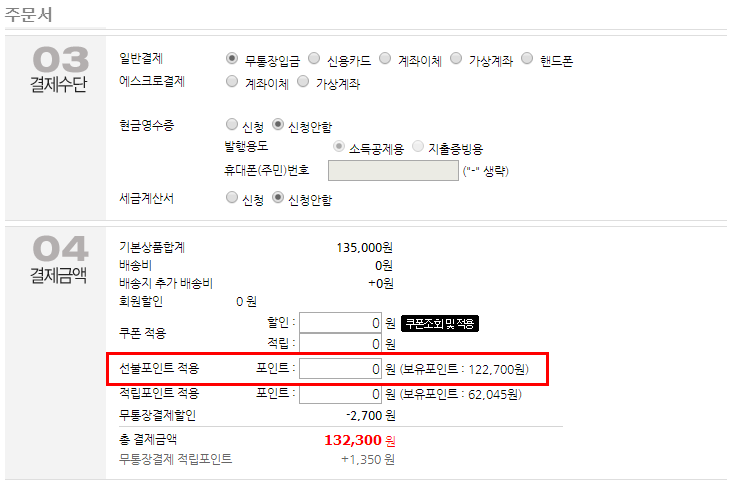Select 신청 for 세금계산서
Viewport: 730px width, 487px height.
[x=232, y=198]
